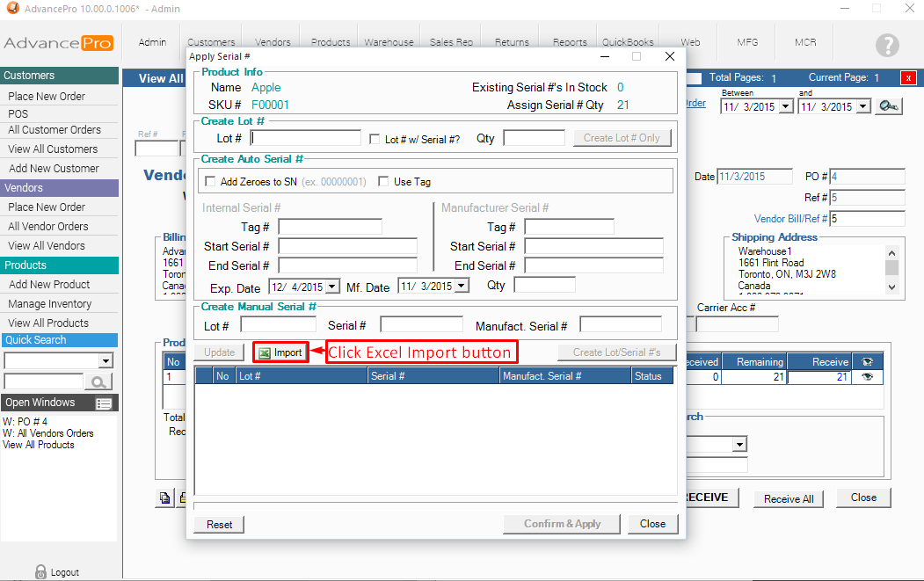Open the Warehouse menu
The height and width of the screenshot is (581, 924).
(389, 41)
